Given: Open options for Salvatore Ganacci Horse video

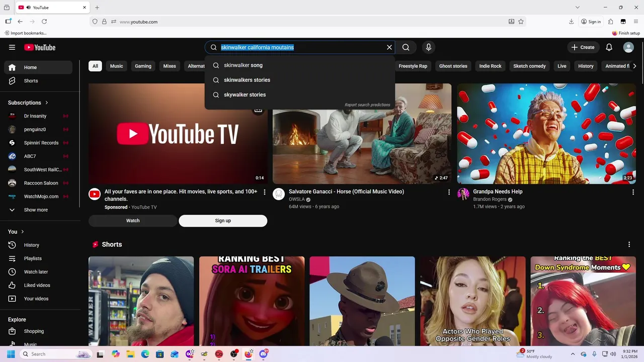Looking at the screenshot, I should point(449,192).
